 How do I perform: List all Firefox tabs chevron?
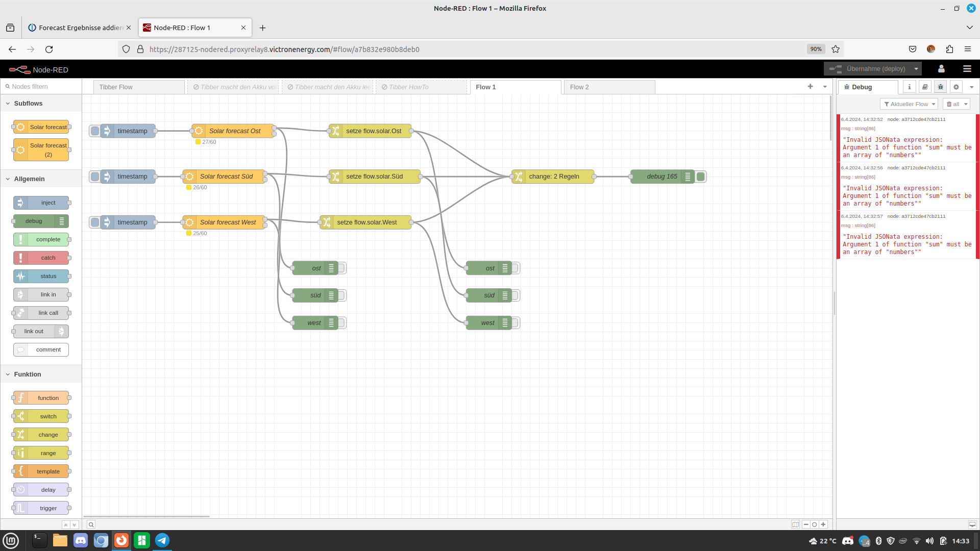click(x=969, y=28)
